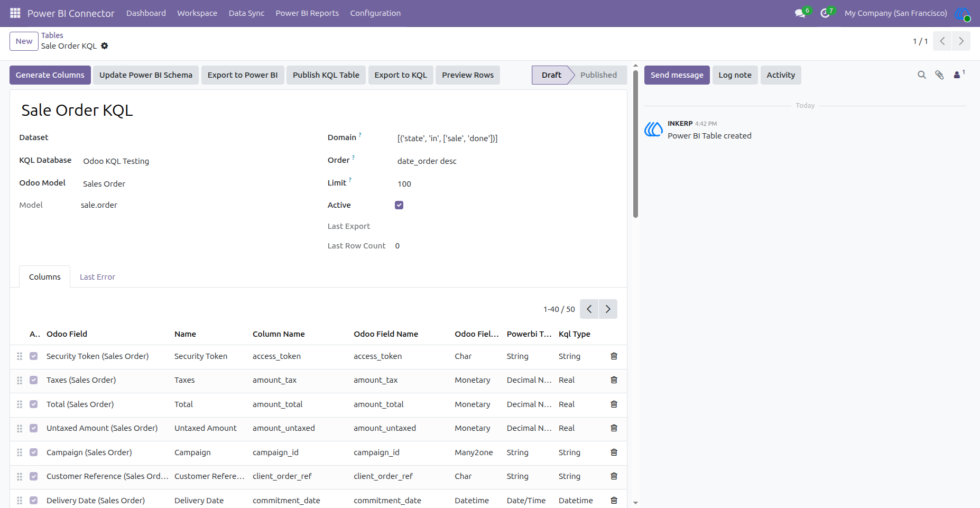The image size is (980, 508).
Task: Click the Preview Rows button
Action: (468, 75)
